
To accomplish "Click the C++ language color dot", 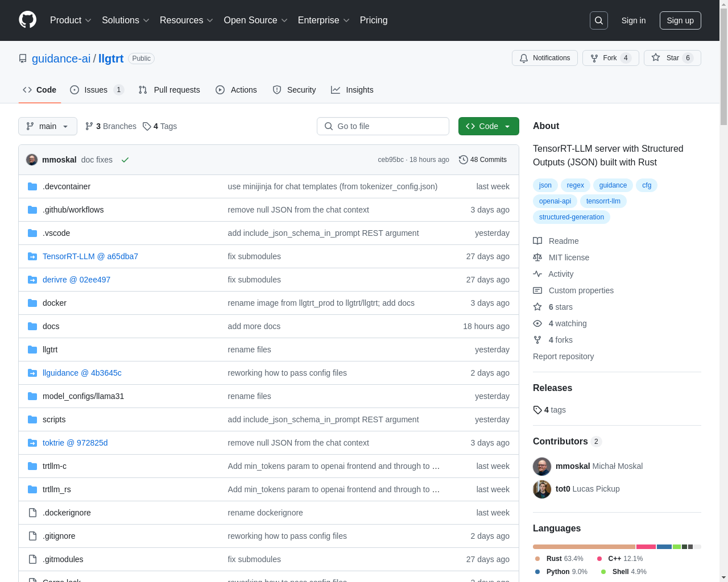I will click(x=599, y=559).
